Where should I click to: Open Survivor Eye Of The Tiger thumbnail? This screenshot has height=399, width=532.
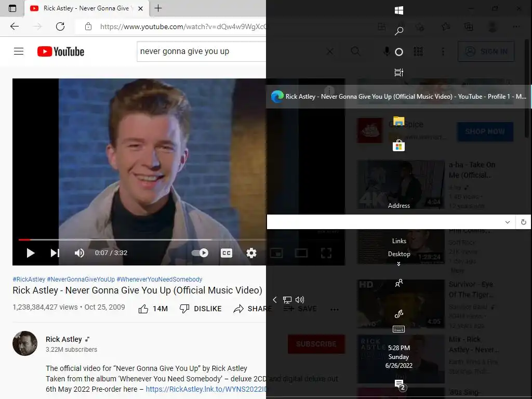coord(401,303)
